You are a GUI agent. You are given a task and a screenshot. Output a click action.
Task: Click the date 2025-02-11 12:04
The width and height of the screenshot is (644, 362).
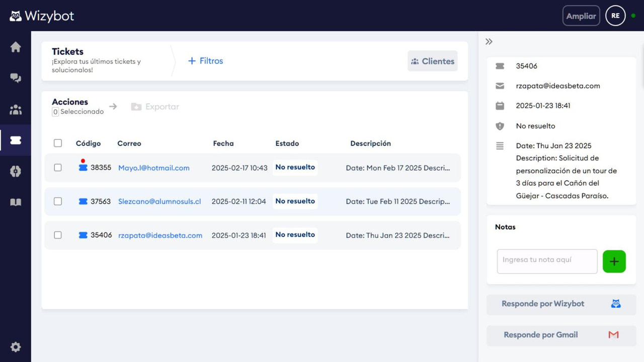pos(238,202)
